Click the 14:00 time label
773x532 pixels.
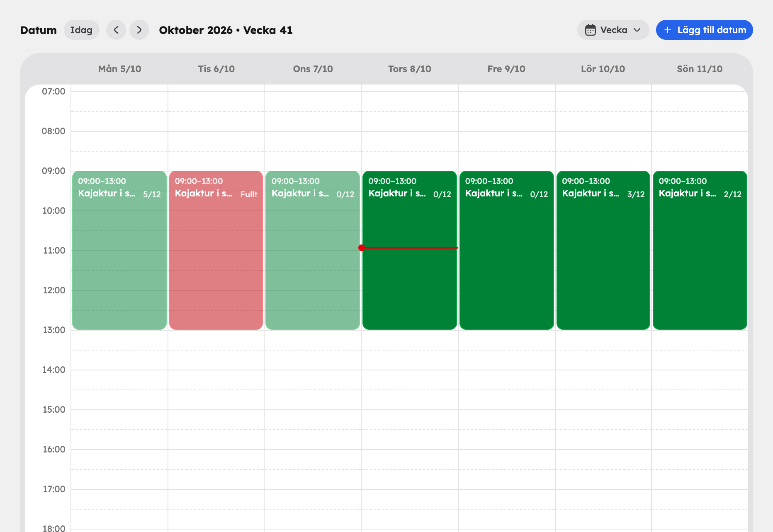point(53,370)
